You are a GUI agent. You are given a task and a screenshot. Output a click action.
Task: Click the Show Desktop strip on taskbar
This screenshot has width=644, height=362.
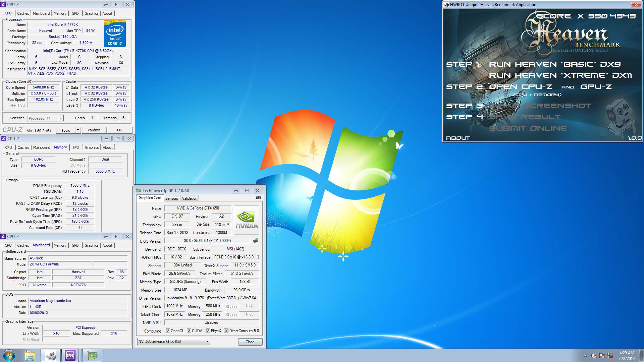point(641,355)
